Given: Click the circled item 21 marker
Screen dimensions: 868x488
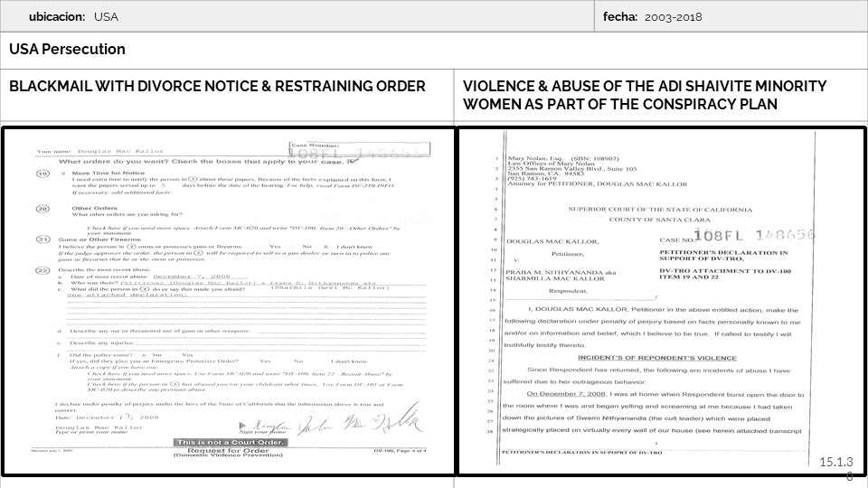Looking at the screenshot, I should click(42, 238).
